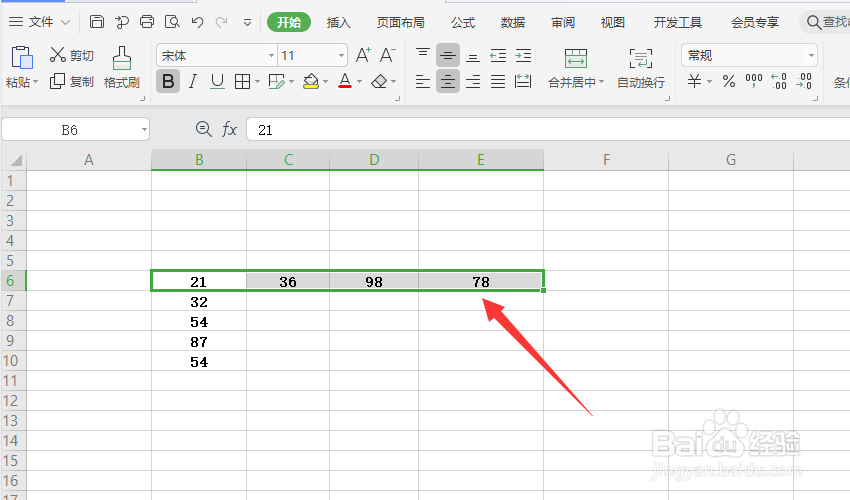
Task: Align text right
Action: tap(473, 81)
